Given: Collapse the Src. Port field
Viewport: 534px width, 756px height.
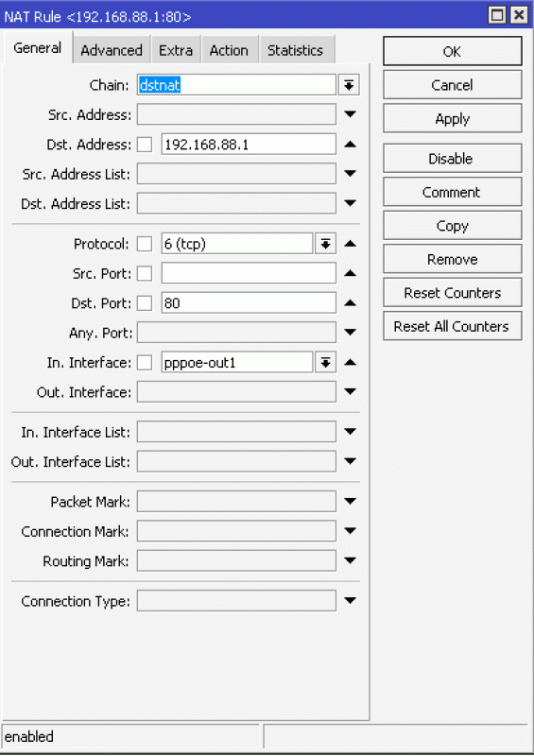Looking at the screenshot, I should (x=351, y=273).
